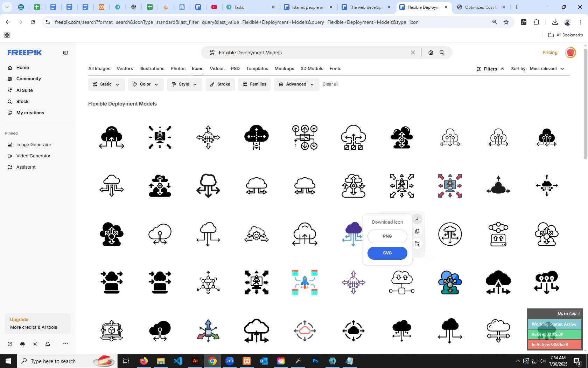Open My creations in sidebar
Viewport: 588px width, 368px height.
(30, 113)
